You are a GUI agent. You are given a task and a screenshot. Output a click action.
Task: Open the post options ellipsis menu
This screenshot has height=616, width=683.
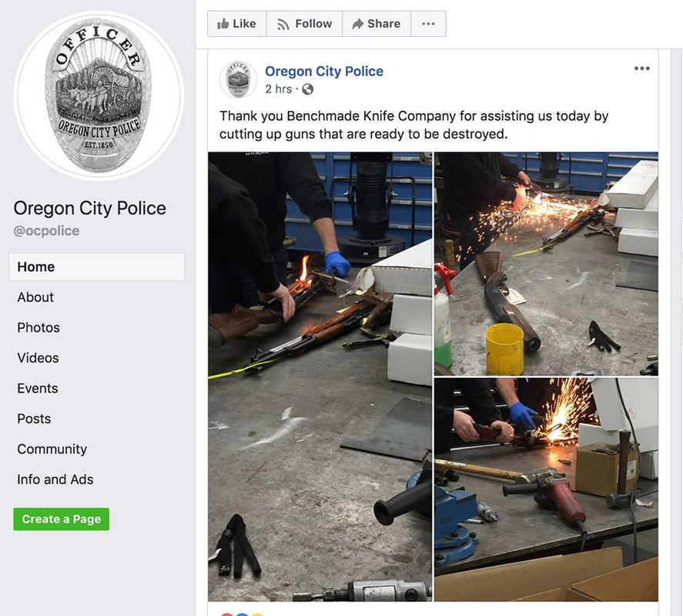pos(642,69)
